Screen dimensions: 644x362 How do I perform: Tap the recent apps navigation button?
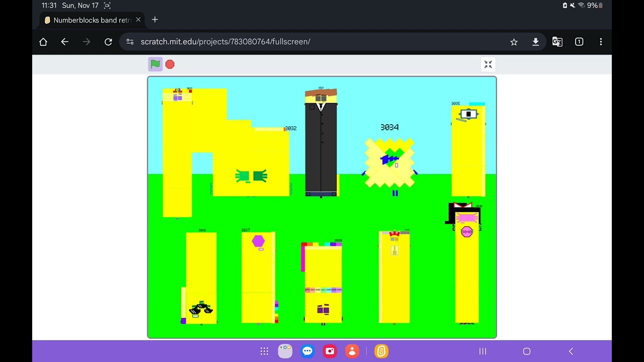click(x=482, y=351)
